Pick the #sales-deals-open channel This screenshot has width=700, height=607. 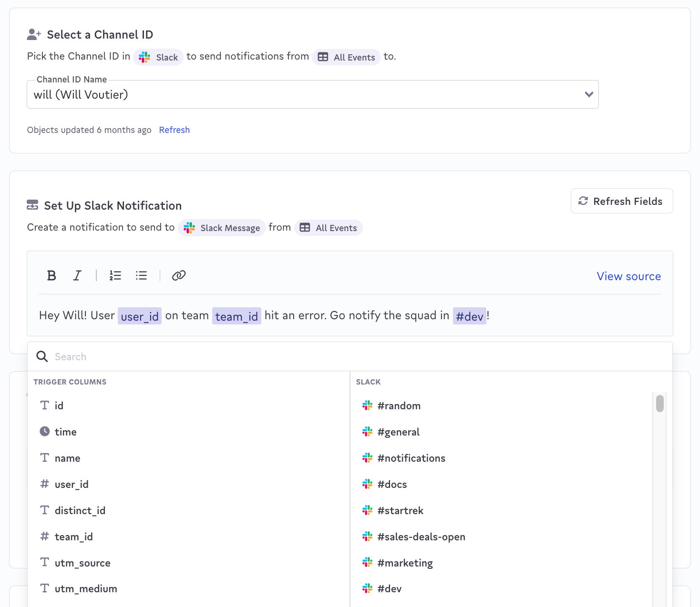coord(421,536)
